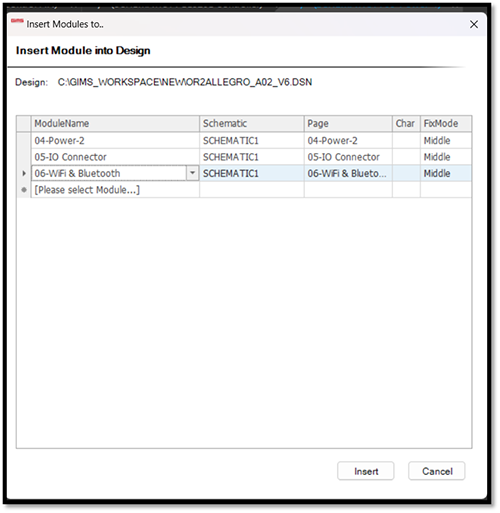Close the Insert Modules dialog
This screenshot has height=513, width=500.
pos(473,24)
